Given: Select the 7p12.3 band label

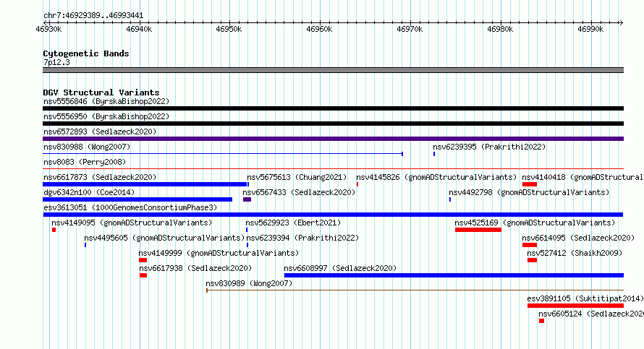Looking at the screenshot, I should tap(56, 62).
